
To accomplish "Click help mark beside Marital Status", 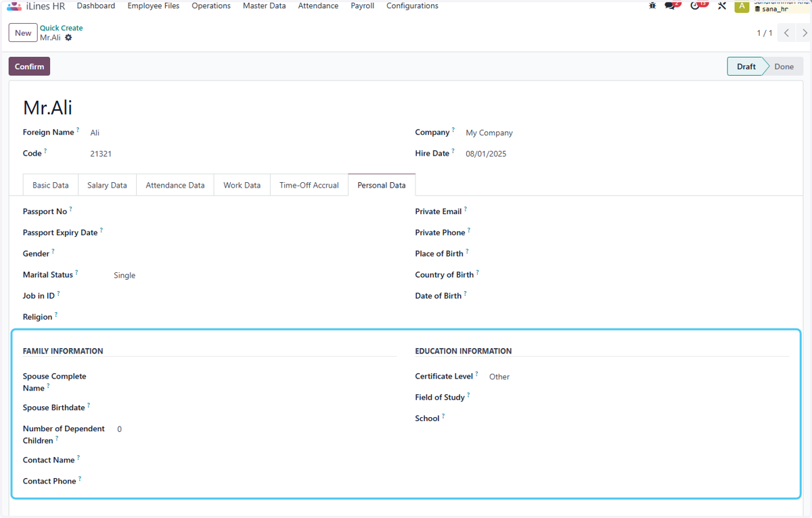I will (x=76, y=272).
